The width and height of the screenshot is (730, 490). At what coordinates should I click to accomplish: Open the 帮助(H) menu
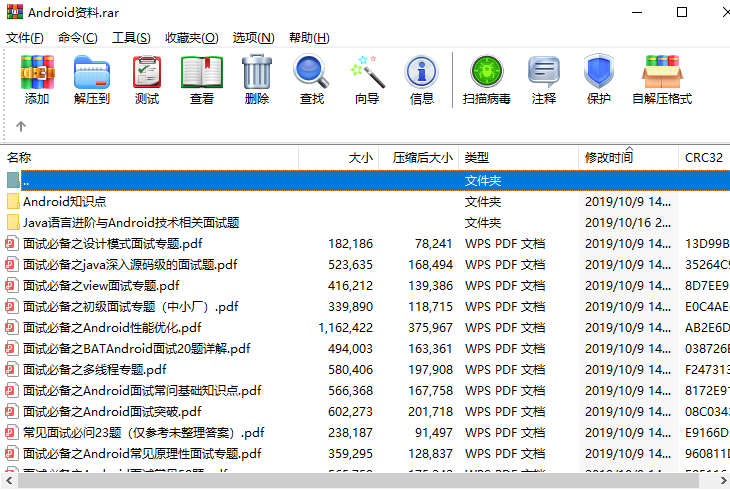[309, 38]
